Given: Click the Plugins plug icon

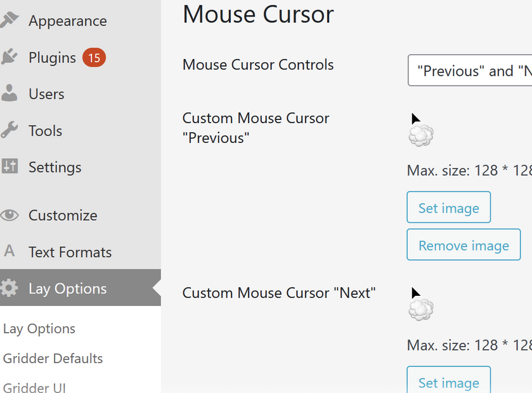Looking at the screenshot, I should click(x=9, y=57).
